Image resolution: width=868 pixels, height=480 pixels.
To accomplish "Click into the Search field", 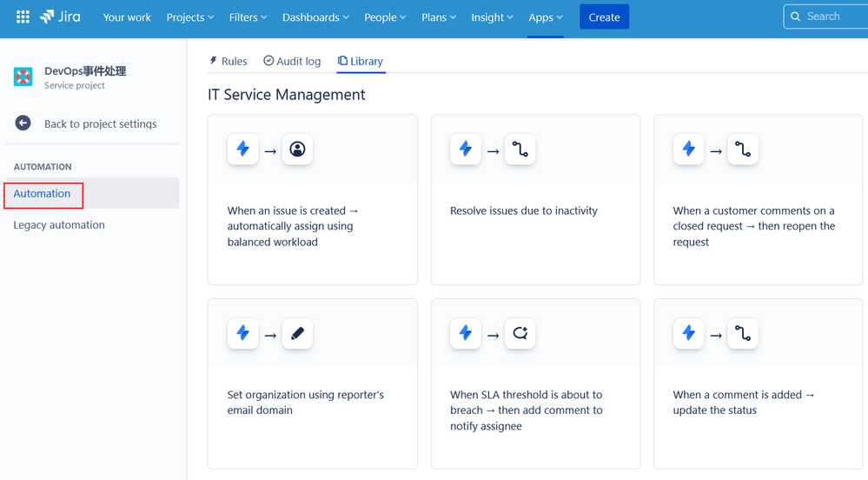I will pyautogui.click(x=825, y=17).
